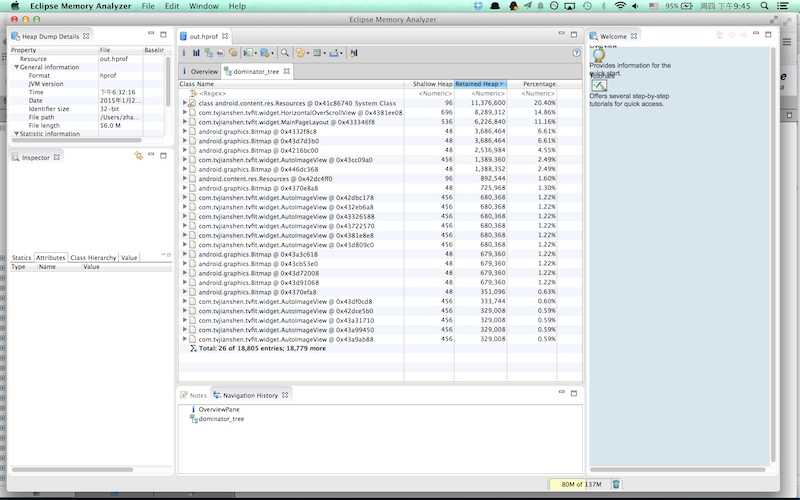Collapse the Statistic information section
800x500 pixels.
click(16, 134)
